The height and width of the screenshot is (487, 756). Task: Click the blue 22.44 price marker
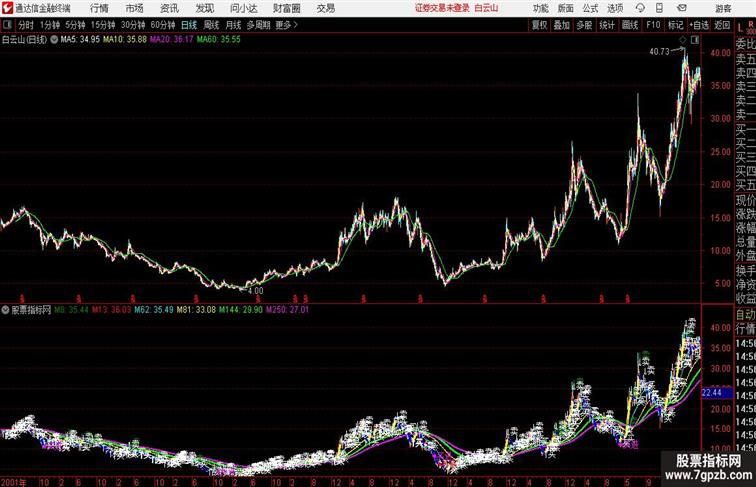(717, 393)
